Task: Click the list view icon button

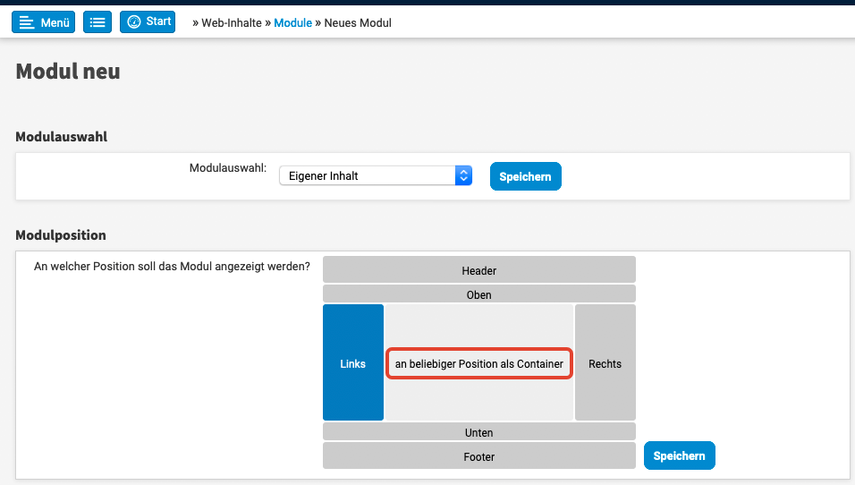Action: pyautogui.click(x=97, y=22)
